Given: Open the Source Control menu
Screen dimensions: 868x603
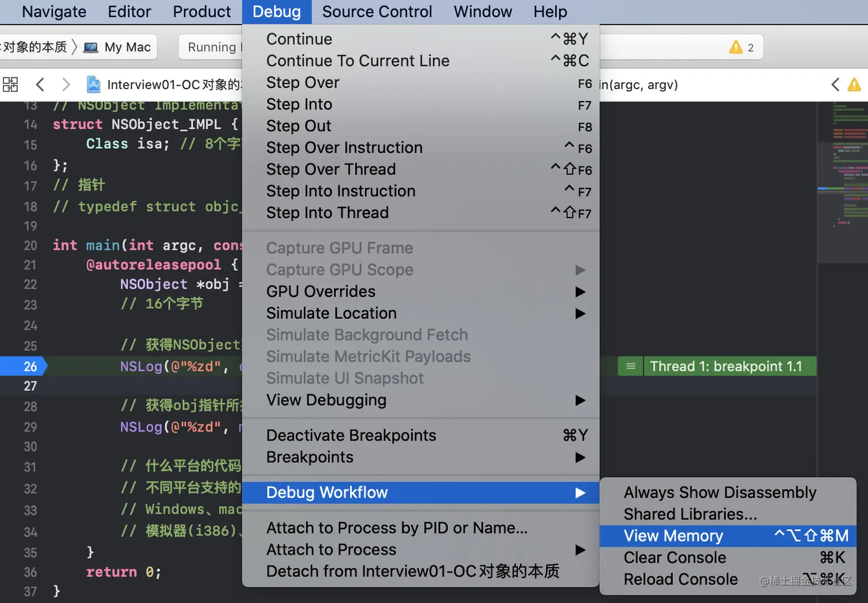Looking at the screenshot, I should point(377,11).
